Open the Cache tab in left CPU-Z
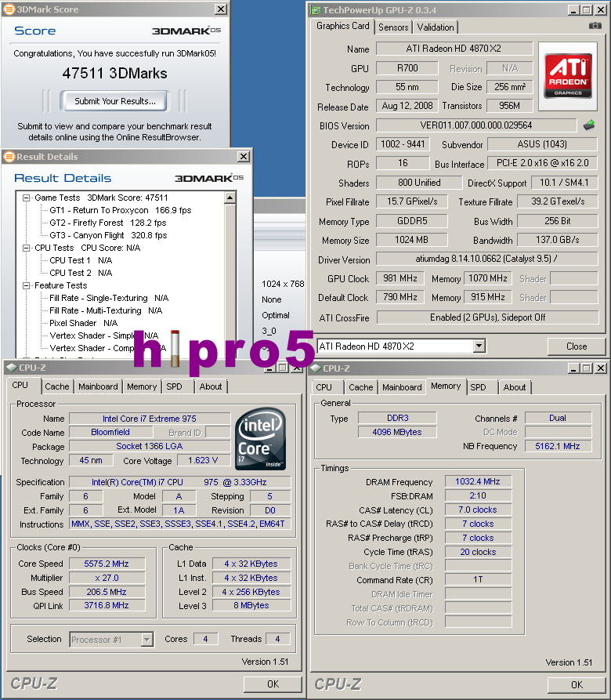Screen dimensions: 611x700 (57, 386)
